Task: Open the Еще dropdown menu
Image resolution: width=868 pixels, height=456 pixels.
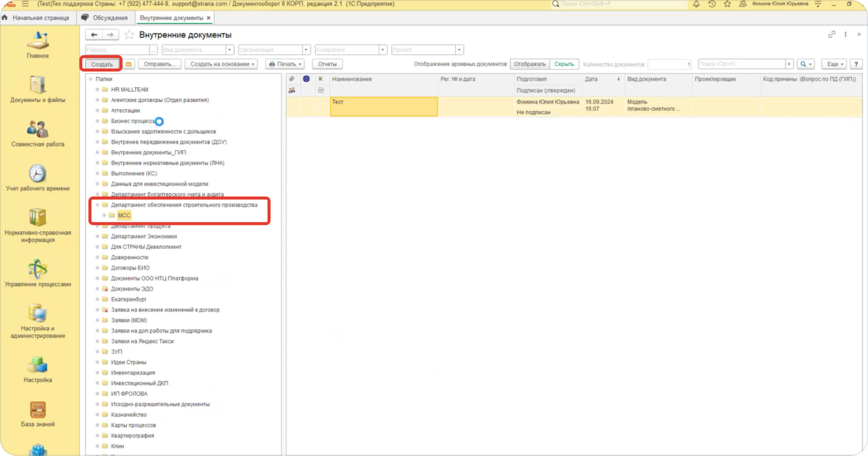Action: click(835, 64)
